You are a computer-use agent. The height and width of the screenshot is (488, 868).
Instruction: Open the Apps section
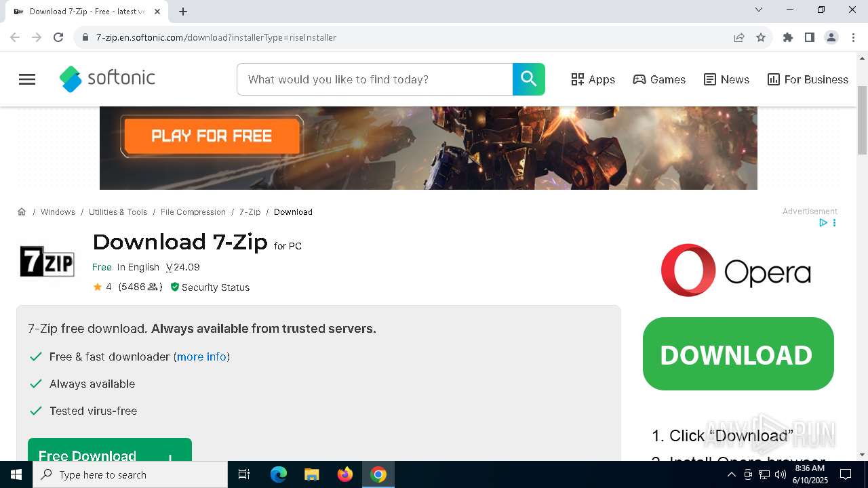(x=593, y=79)
